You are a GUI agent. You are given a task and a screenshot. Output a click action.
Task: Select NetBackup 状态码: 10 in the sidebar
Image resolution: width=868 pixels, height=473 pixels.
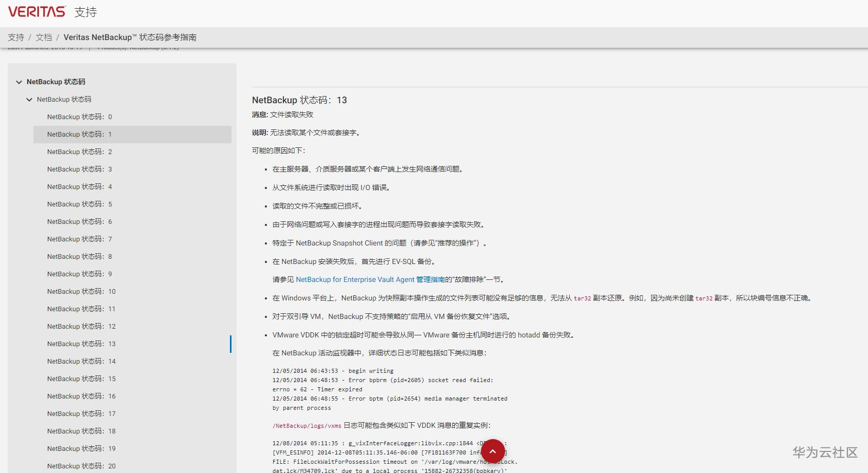[x=80, y=291]
